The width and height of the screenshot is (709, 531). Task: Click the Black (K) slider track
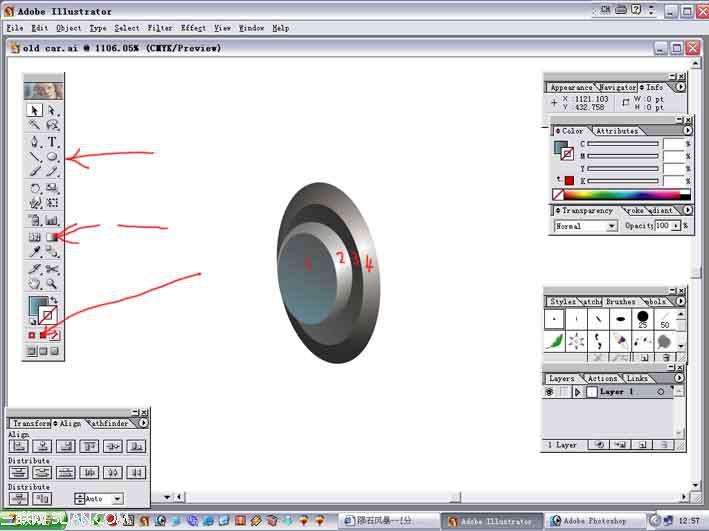pyautogui.click(x=623, y=180)
